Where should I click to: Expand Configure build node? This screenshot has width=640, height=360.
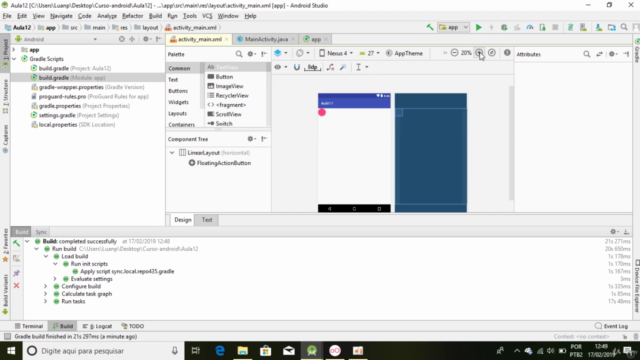[45, 287]
